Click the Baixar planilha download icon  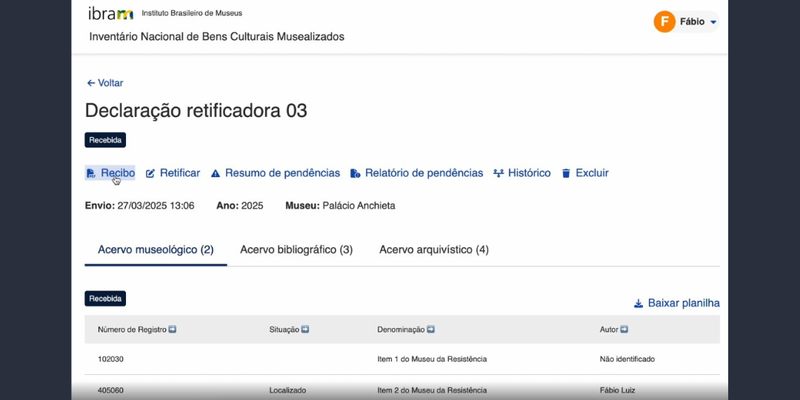point(638,304)
